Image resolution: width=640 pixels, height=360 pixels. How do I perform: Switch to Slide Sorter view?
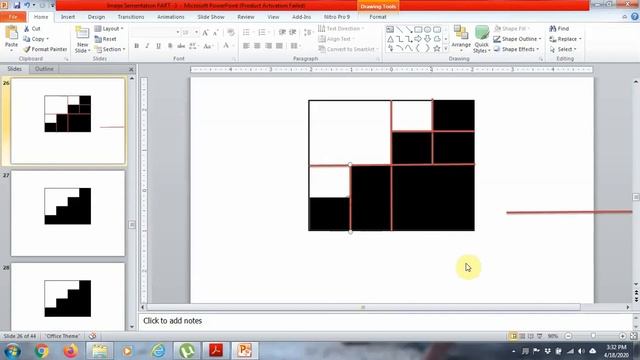point(522,336)
